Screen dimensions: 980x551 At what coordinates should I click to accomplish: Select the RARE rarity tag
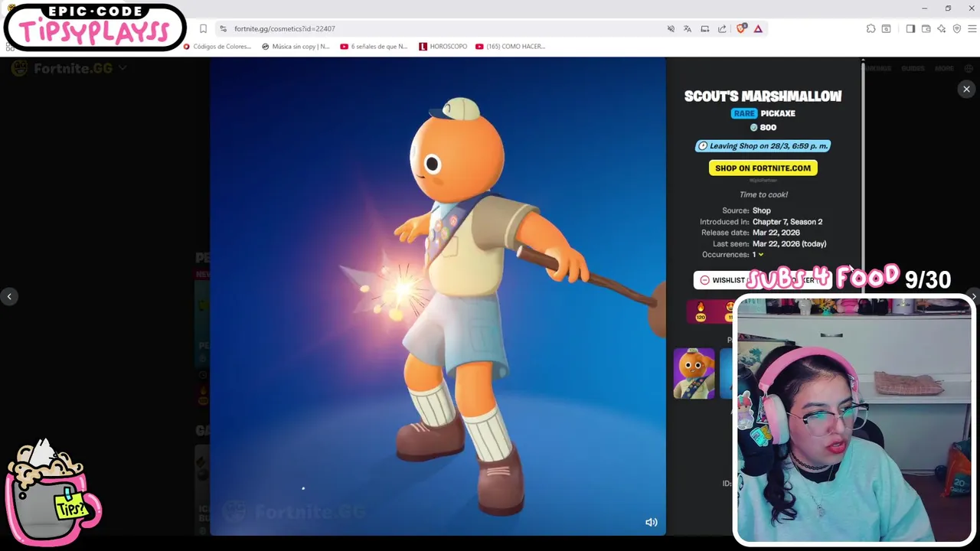743,113
